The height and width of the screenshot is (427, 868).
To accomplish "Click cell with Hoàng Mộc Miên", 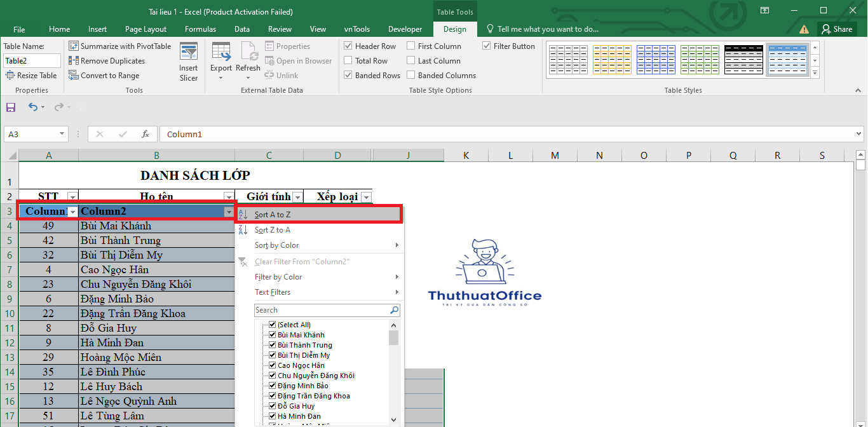I will (156, 357).
